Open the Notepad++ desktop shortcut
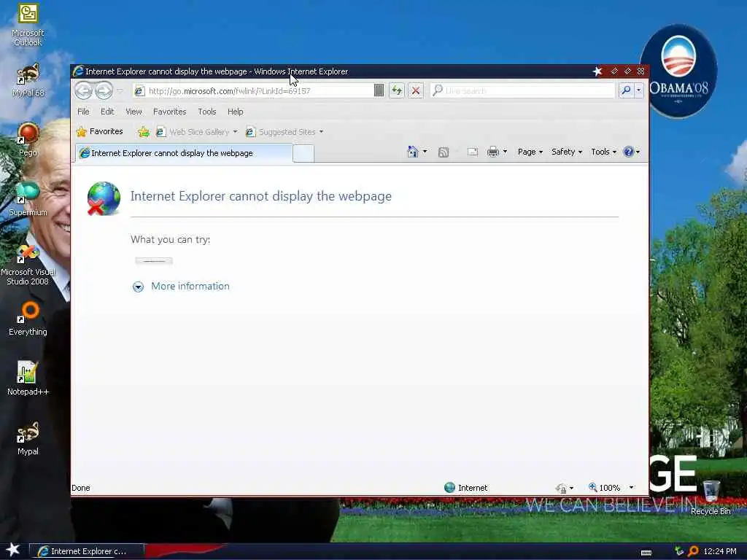Viewport: 747px width, 560px height. point(28,378)
